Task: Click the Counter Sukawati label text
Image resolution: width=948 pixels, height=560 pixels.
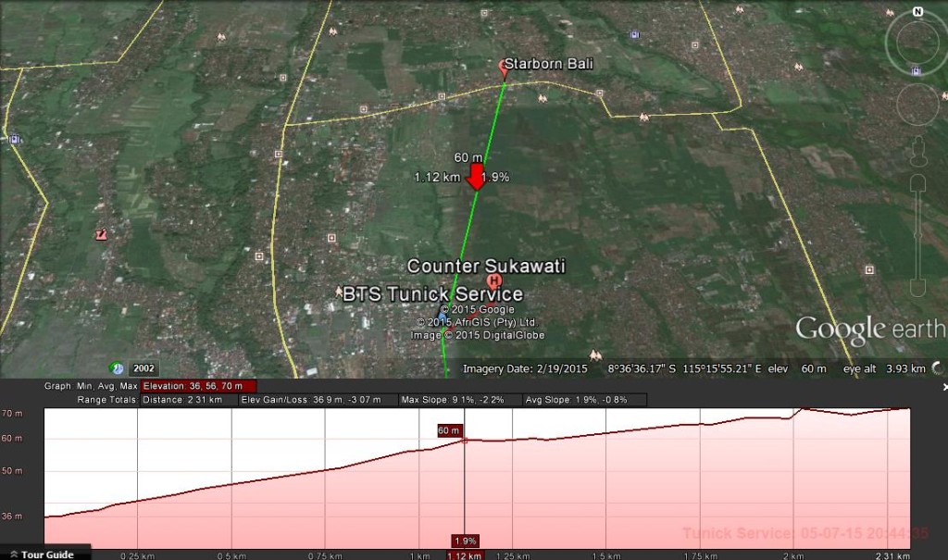Action: click(x=486, y=266)
